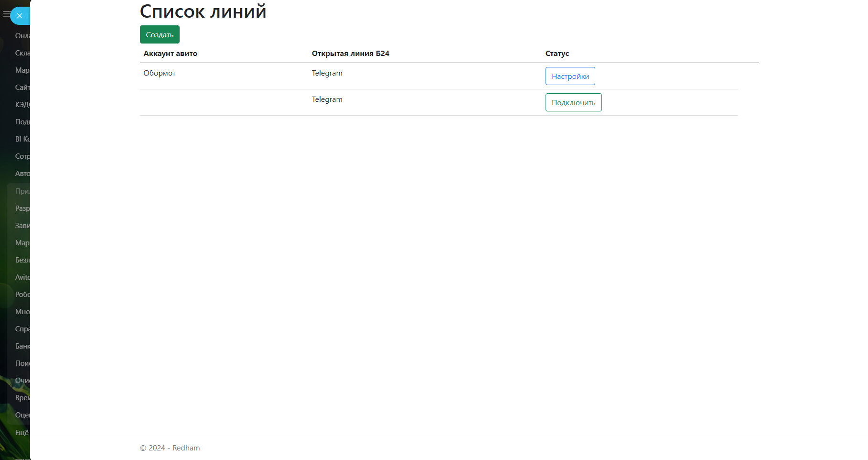Click Telegram in the Обормот row
Screen dimensions: 868x460
point(327,73)
